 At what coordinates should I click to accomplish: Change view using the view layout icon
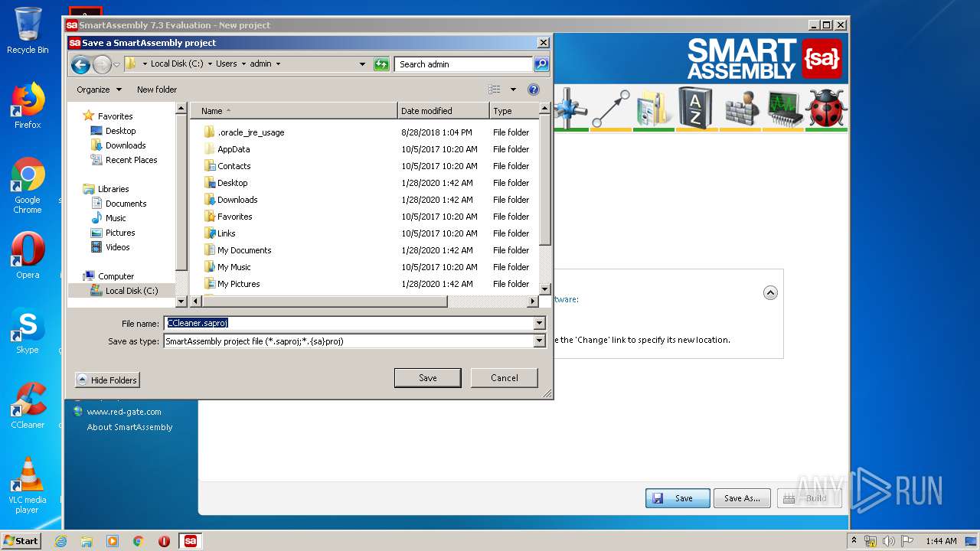click(x=495, y=90)
